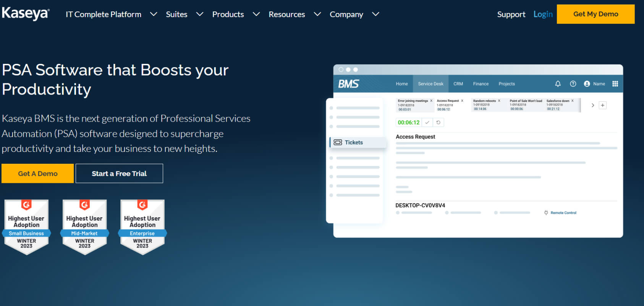644x306 pixels.
Task: Open the Projects tab in BMS
Action: coord(506,84)
